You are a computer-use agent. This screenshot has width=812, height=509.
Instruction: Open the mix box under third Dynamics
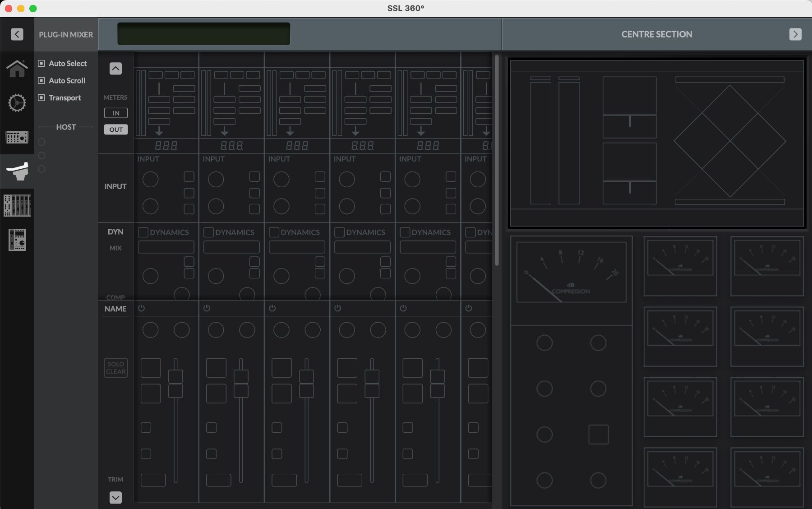point(297,247)
